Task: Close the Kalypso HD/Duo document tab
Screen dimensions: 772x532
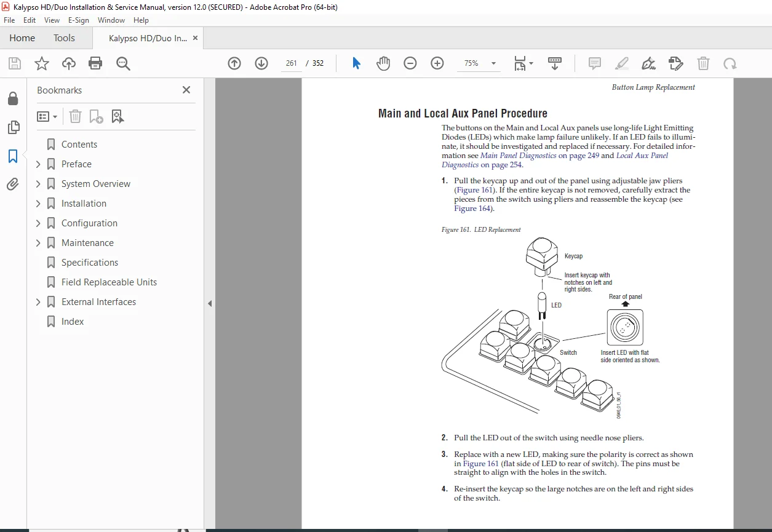Action: point(196,38)
